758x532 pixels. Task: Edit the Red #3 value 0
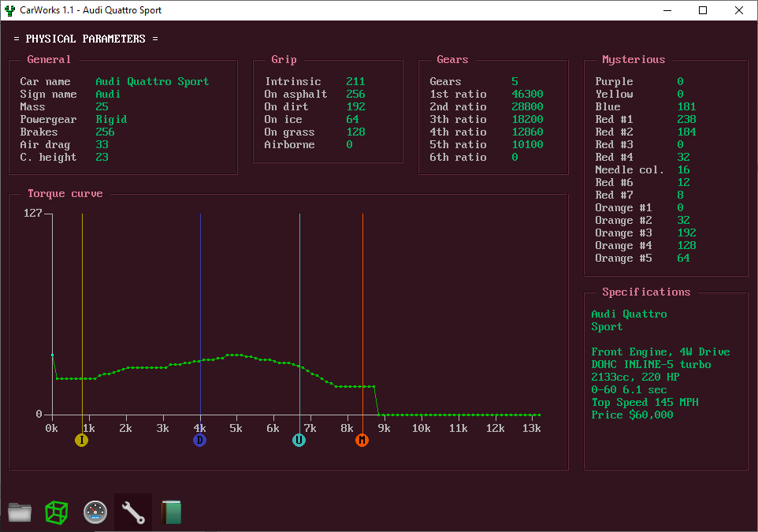(680, 144)
